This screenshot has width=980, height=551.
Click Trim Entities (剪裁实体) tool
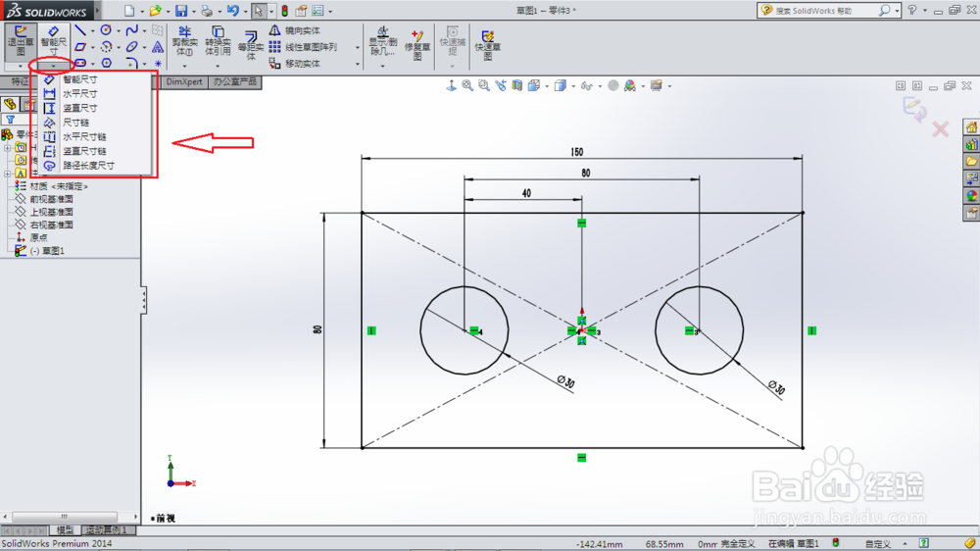pos(184,41)
